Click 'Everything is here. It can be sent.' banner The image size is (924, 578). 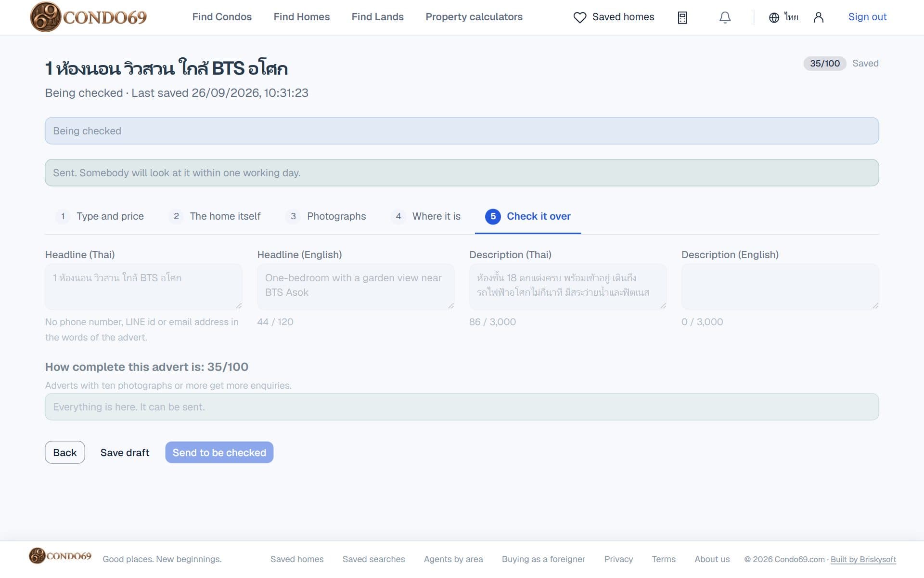[x=462, y=407]
